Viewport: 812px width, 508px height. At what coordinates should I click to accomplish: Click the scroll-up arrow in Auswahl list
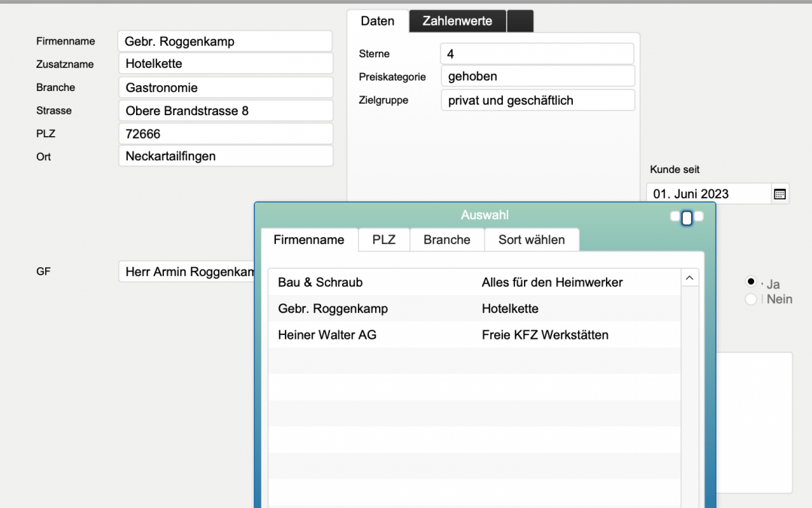tap(689, 278)
